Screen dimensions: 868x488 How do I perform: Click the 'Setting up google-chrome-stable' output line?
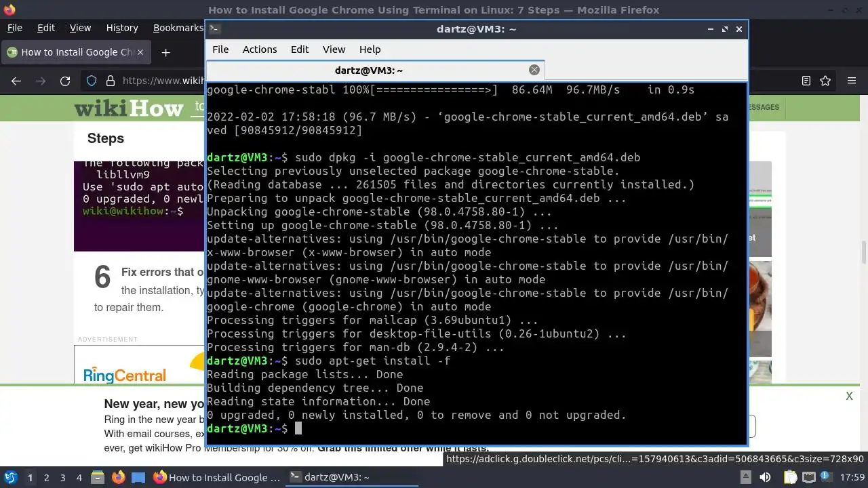click(x=382, y=225)
